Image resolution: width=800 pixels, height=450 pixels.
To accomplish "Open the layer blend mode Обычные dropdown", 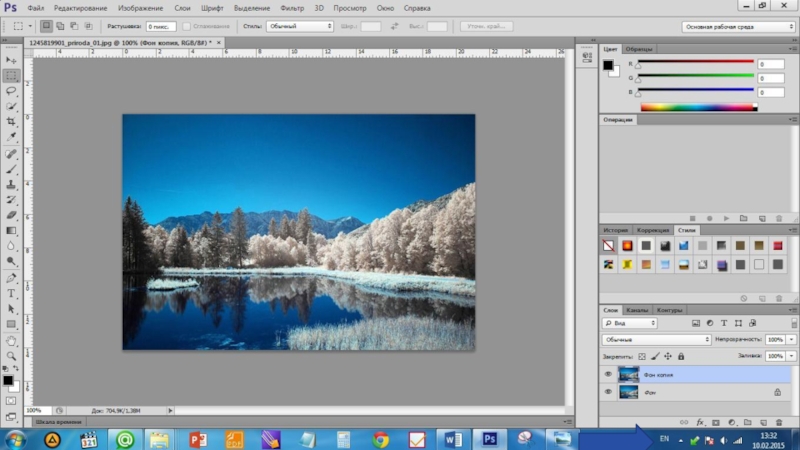I will (x=656, y=340).
